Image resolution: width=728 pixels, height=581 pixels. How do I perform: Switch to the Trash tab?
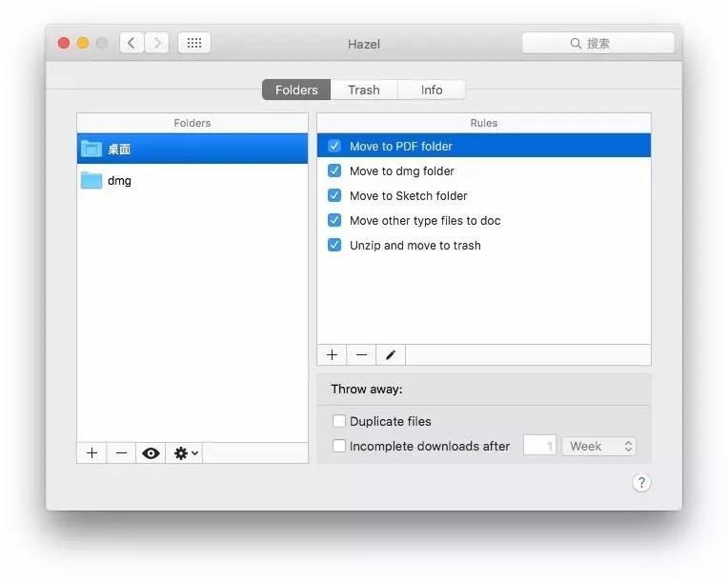coord(364,90)
